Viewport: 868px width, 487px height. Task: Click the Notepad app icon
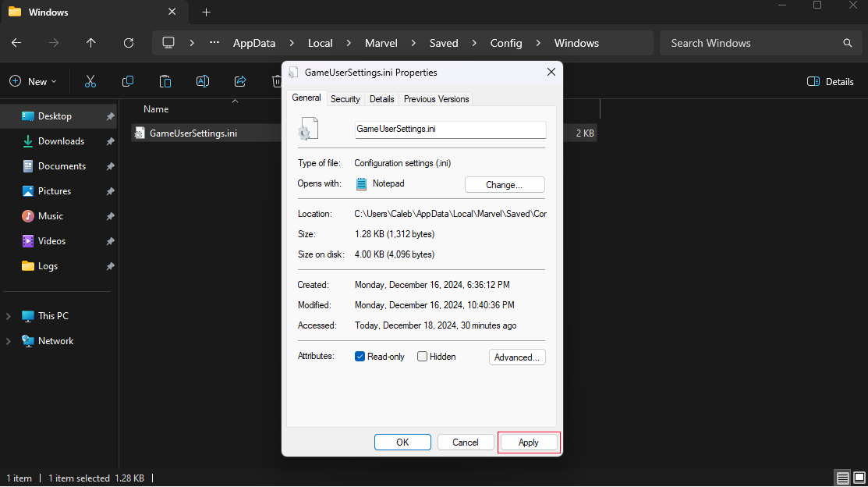pos(361,184)
